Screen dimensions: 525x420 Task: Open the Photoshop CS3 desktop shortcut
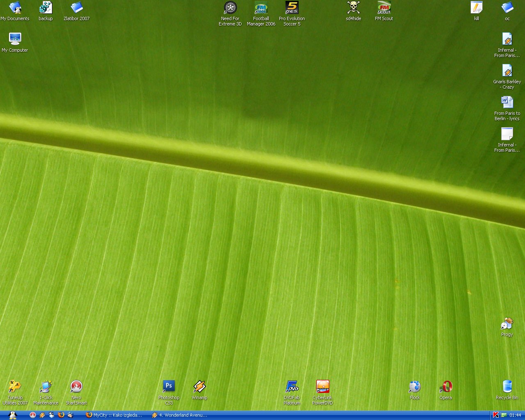click(169, 386)
